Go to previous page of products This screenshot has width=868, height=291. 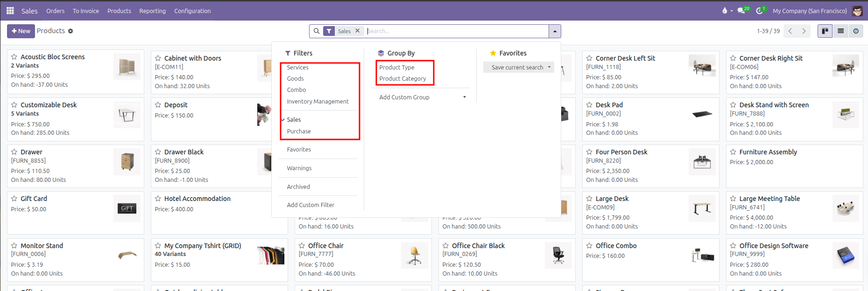(x=790, y=31)
